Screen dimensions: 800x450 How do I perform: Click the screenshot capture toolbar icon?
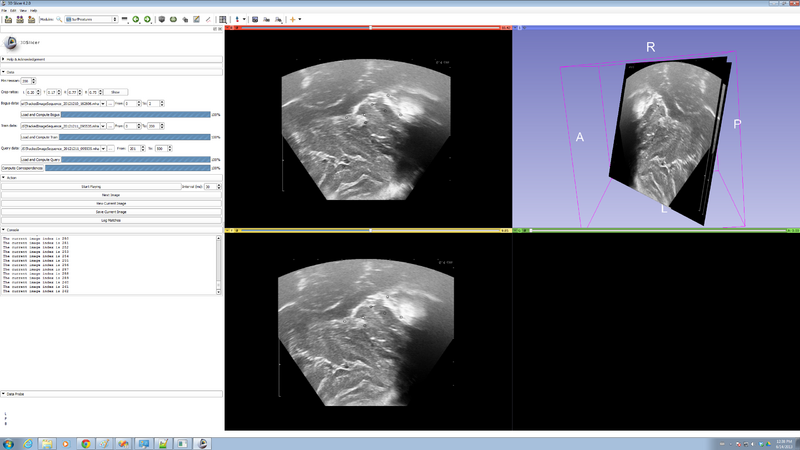point(254,19)
